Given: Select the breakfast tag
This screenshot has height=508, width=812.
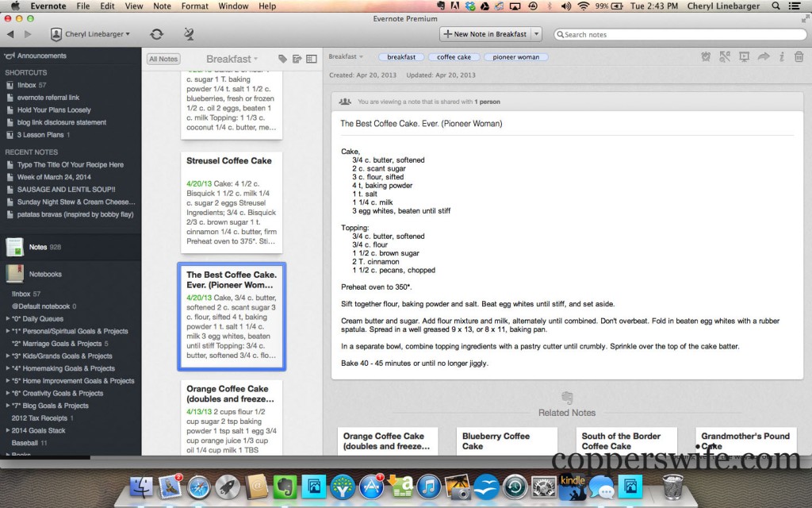Looking at the screenshot, I should [x=401, y=57].
